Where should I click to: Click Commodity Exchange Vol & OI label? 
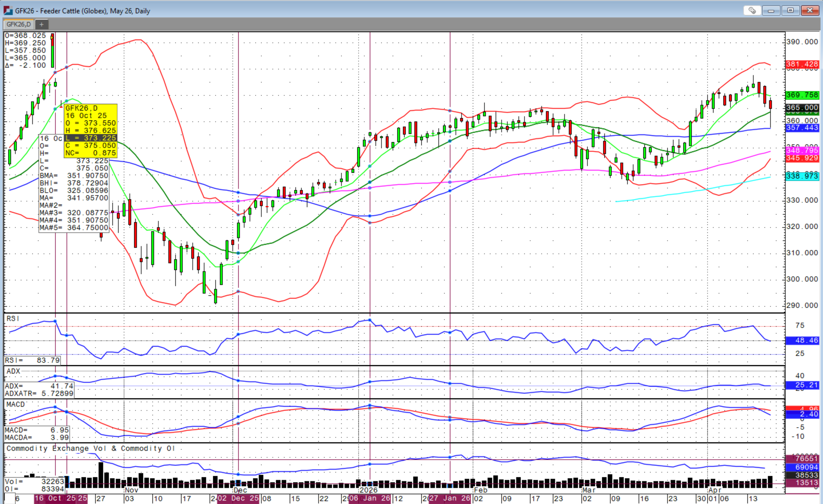pyautogui.click(x=90, y=449)
